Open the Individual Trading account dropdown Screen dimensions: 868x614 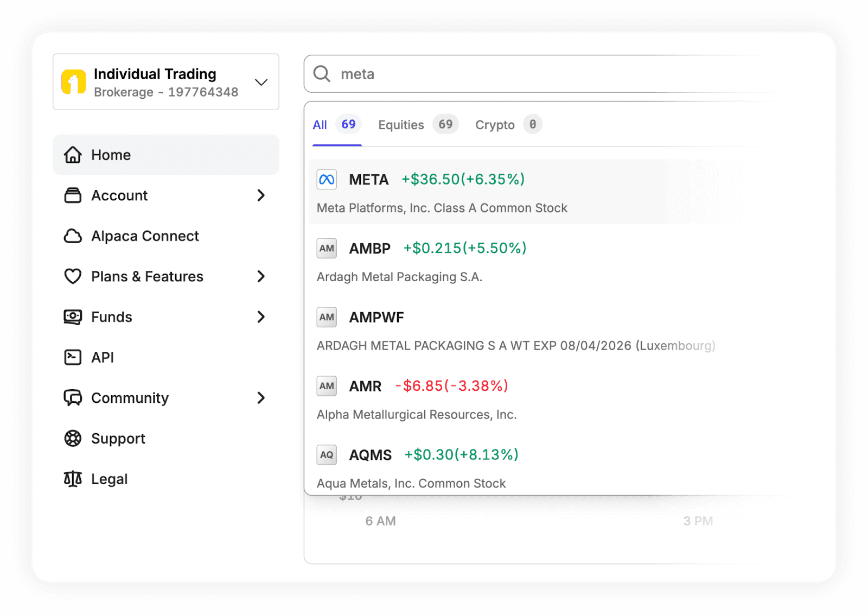[166, 82]
